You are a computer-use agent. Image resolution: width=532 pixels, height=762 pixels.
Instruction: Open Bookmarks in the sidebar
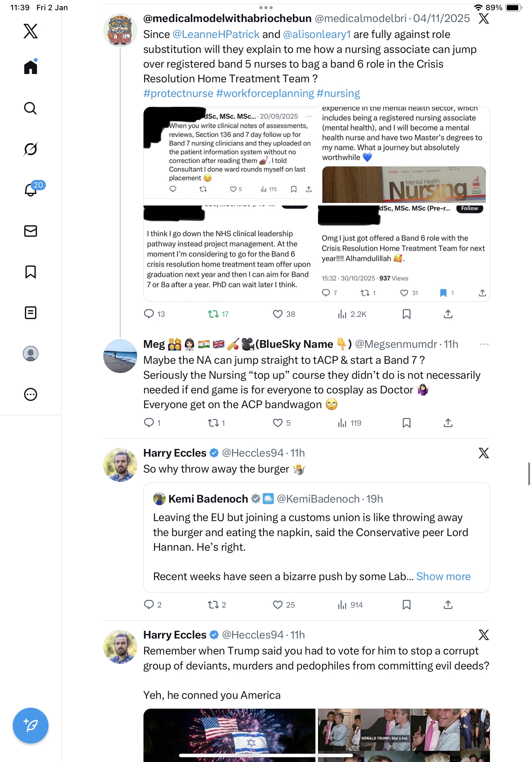click(x=31, y=272)
